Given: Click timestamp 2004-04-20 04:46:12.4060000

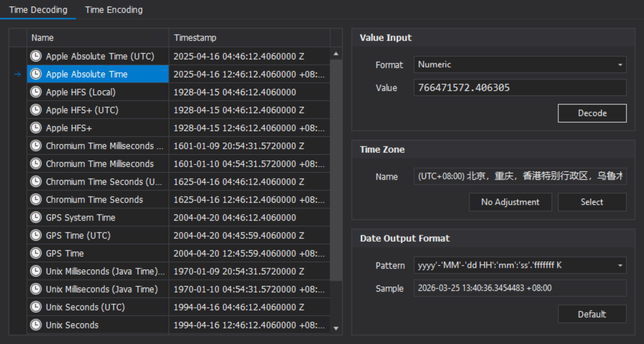Looking at the screenshot, I should 235,217.
